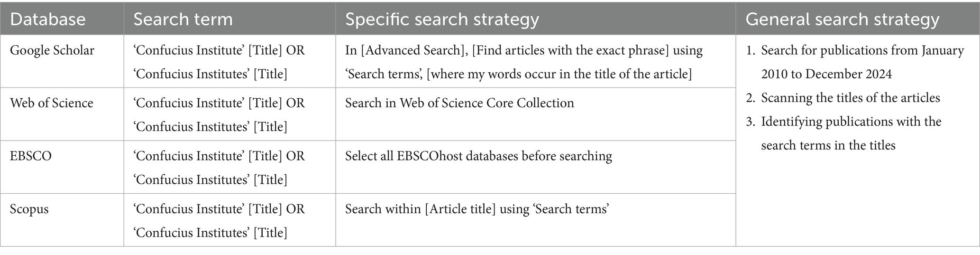Select 'Select all EBSCOhost databases before searching' text
Viewport: 980px width, 255px height.
coord(478,156)
